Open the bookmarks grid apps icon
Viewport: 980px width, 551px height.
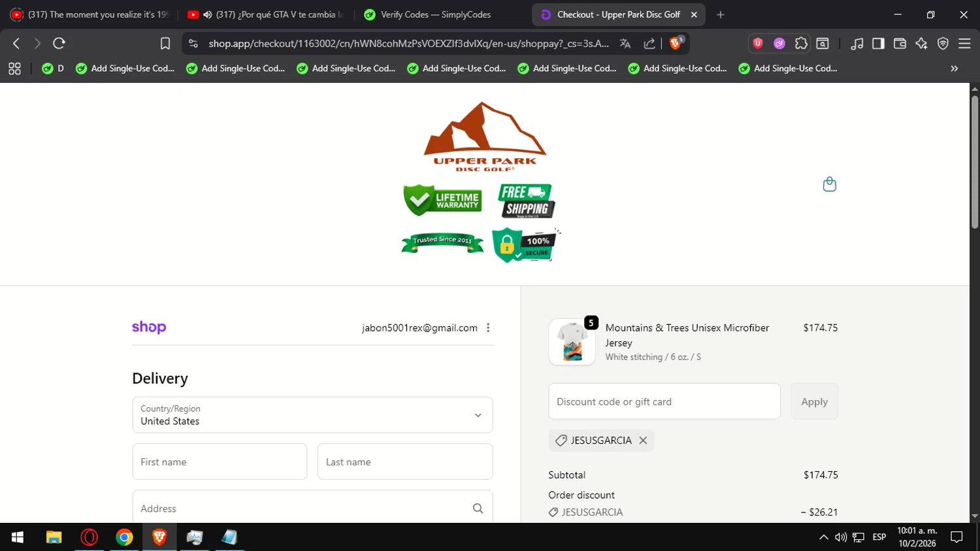tap(14, 68)
